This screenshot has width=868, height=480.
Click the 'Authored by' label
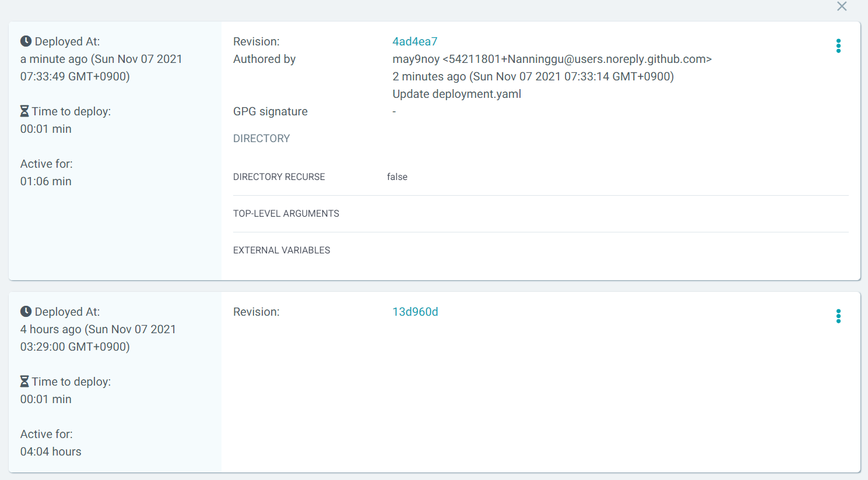tap(265, 59)
